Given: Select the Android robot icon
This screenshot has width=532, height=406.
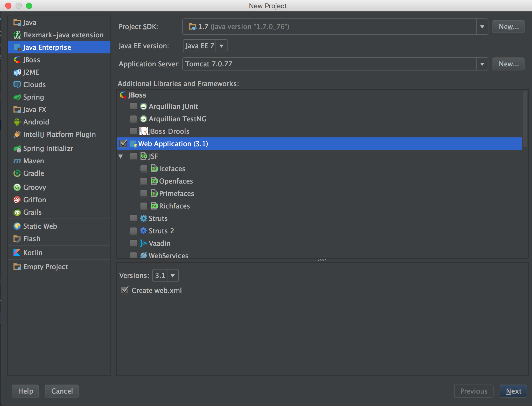Looking at the screenshot, I should point(17,122).
